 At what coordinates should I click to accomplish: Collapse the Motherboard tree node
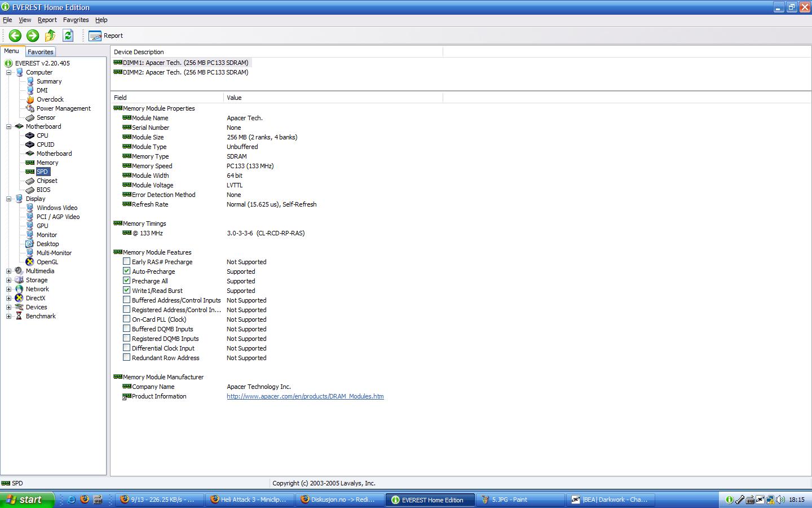pyautogui.click(x=9, y=126)
